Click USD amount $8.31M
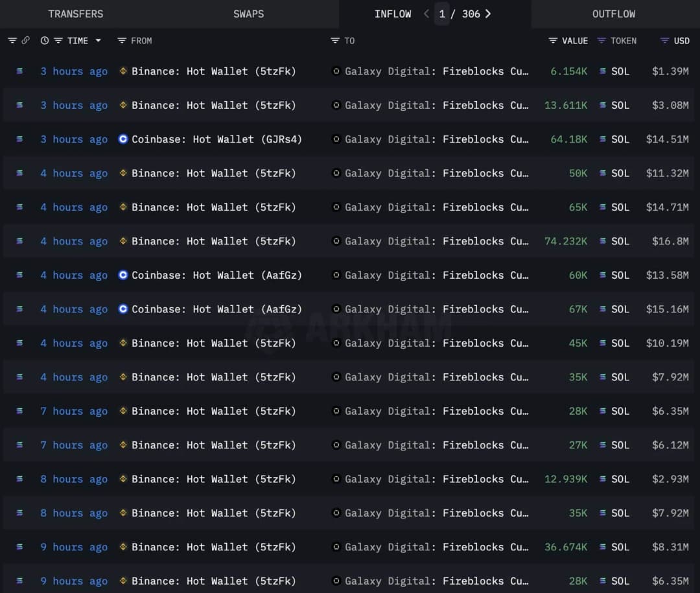The width and height of the screenshot is (700, 593). [x=670, y=547]
